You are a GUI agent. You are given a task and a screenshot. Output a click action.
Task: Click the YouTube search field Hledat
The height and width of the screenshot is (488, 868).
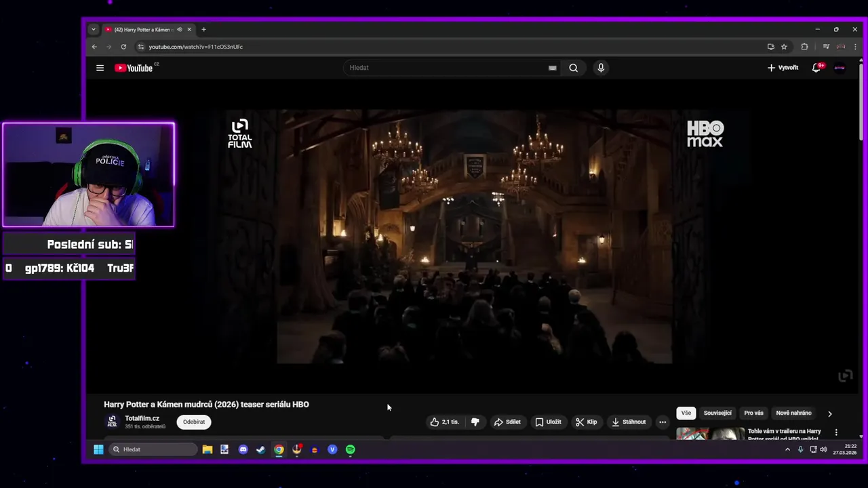click(448, 68)
